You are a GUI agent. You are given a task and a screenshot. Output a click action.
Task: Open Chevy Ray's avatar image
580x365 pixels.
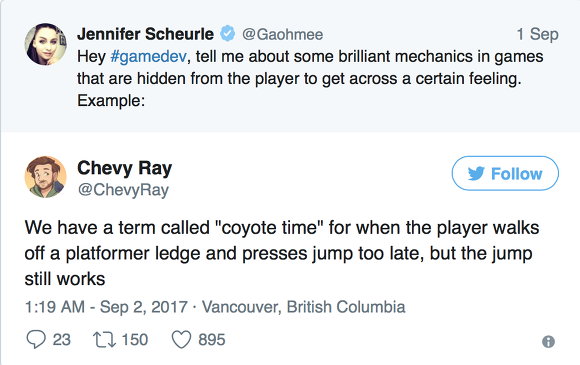click(x=45, y=177)
